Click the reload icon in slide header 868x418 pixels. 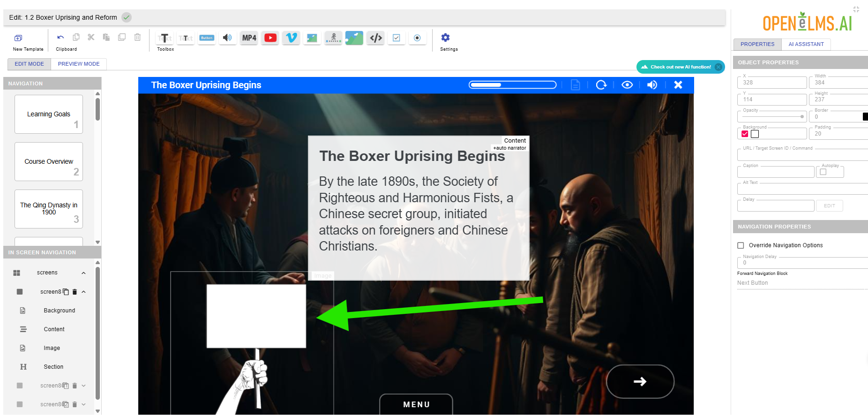tap(601, 85)
